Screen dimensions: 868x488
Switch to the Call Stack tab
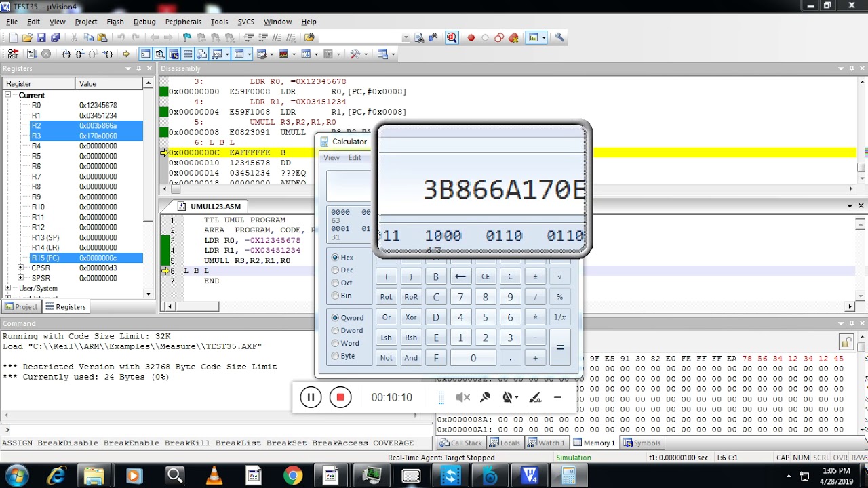click(461, 443)
